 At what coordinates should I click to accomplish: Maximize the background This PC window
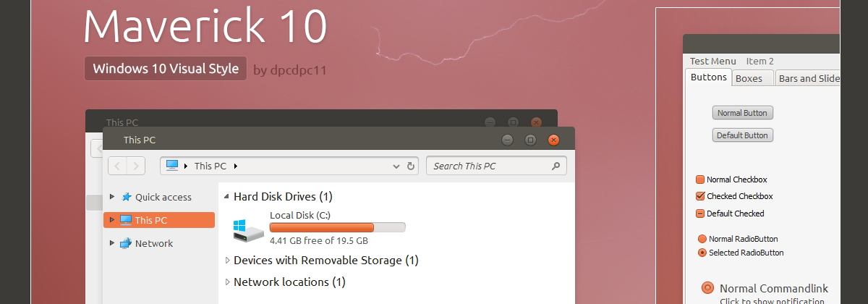tap(513, 122)
